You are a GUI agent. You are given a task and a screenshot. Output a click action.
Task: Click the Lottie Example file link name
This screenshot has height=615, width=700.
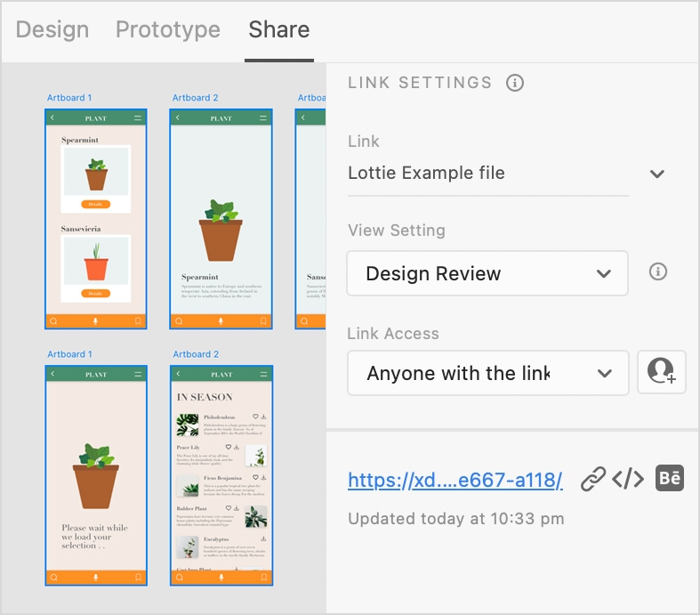(426, 173)
